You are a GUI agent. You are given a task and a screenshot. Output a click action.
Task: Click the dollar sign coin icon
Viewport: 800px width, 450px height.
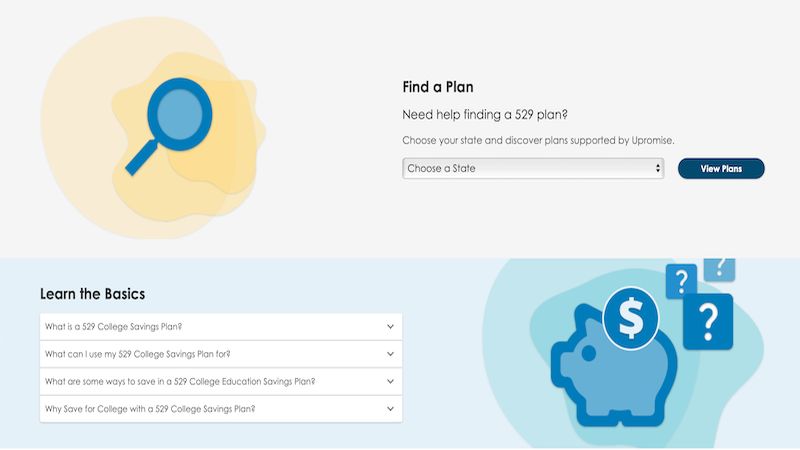pyautogui.click(x=631, y=318)
